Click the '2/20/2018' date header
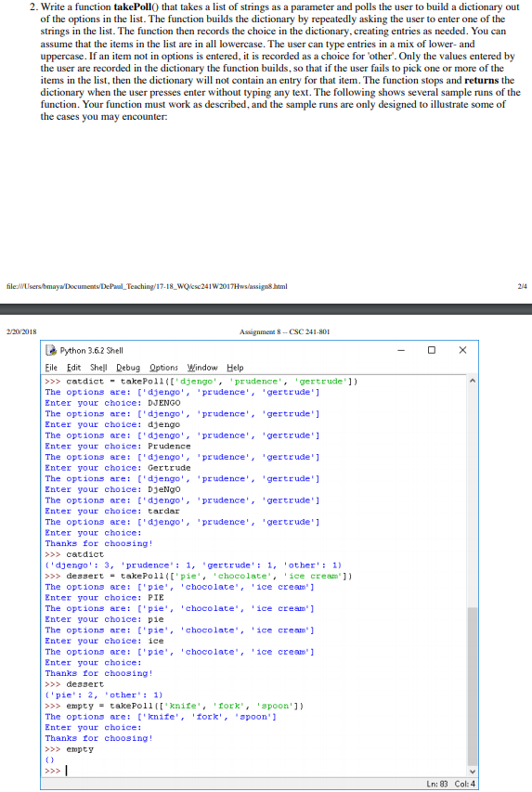The image size is (532, 792). [21, 331]
